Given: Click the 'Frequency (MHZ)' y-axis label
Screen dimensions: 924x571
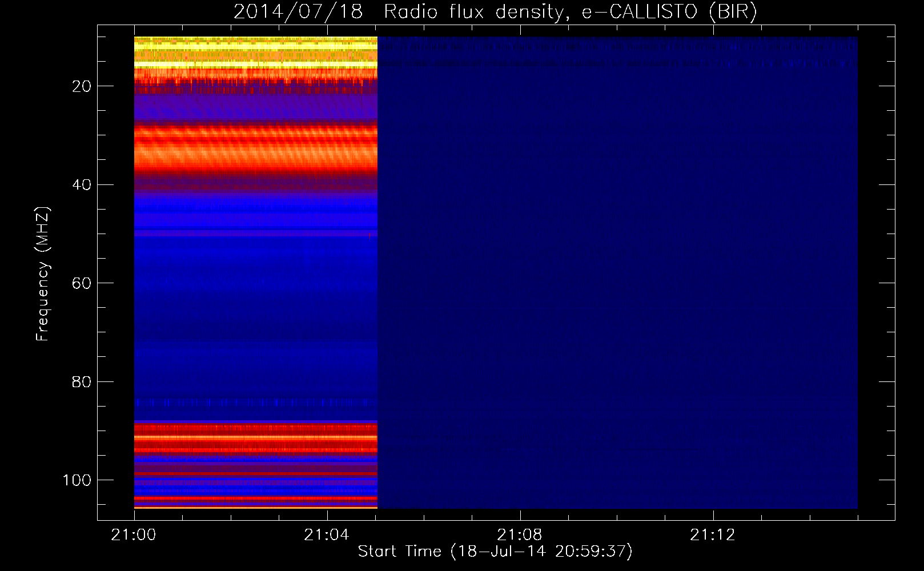Looking at the screenshot, I should (43, 274).
